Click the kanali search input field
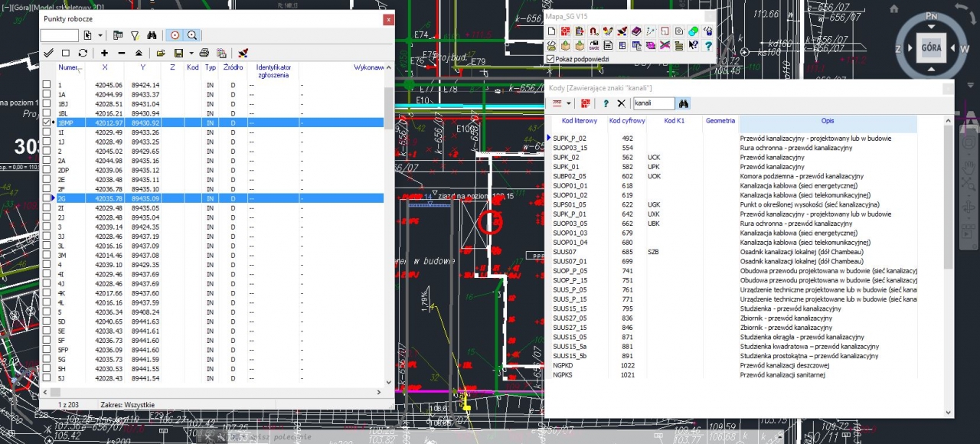The image size is (980, 444). pos(653,103)
